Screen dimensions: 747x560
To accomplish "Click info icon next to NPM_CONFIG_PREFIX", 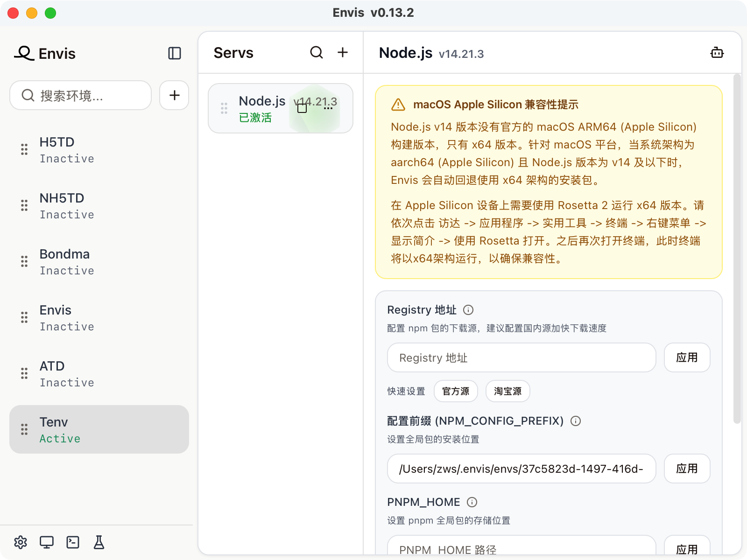I will click(576, 421).
